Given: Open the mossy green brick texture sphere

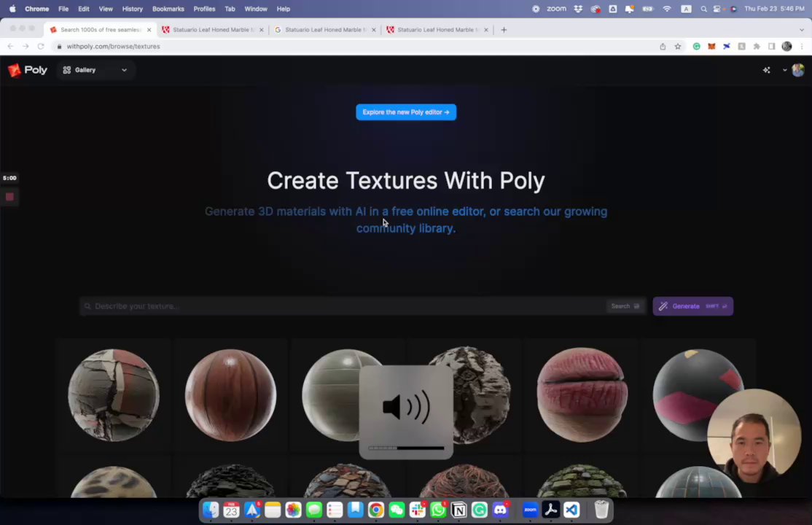Looking at the screenshot, I should coord(582,482).
